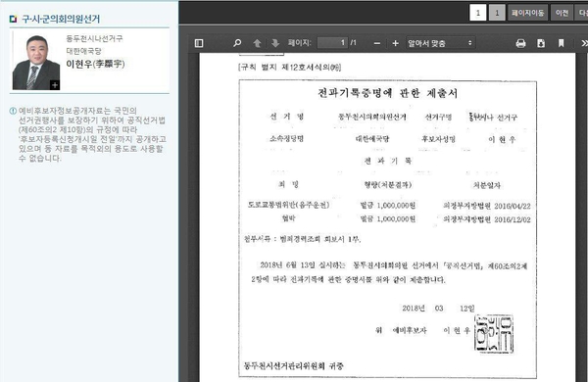
Task: Toggle the PDF sidebar panel
Action: (199, 43)
